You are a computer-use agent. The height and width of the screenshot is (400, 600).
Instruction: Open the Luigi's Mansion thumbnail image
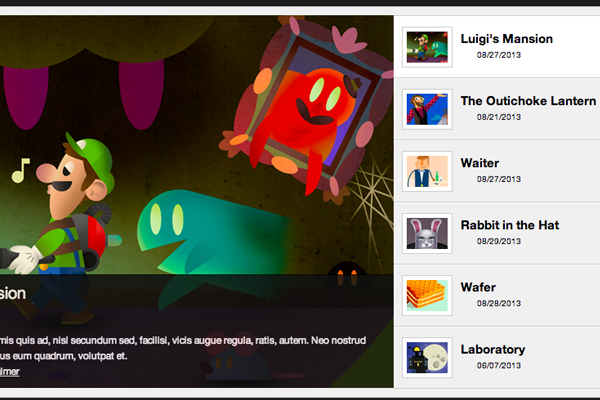click(427, 47)
